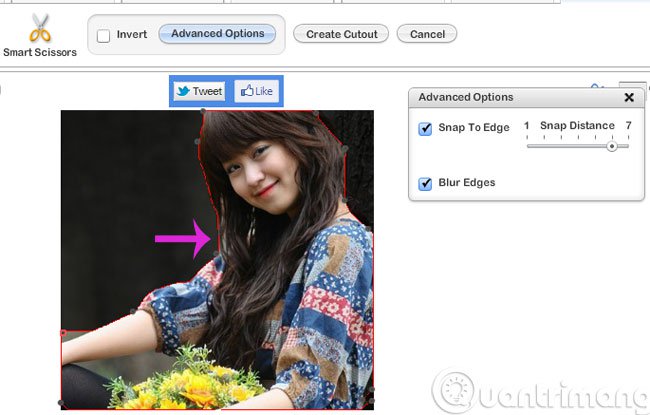The width and height of the screenshot is (650, 415).
Task: Open Advanced Options button
Action: click(x=218, y=34)
